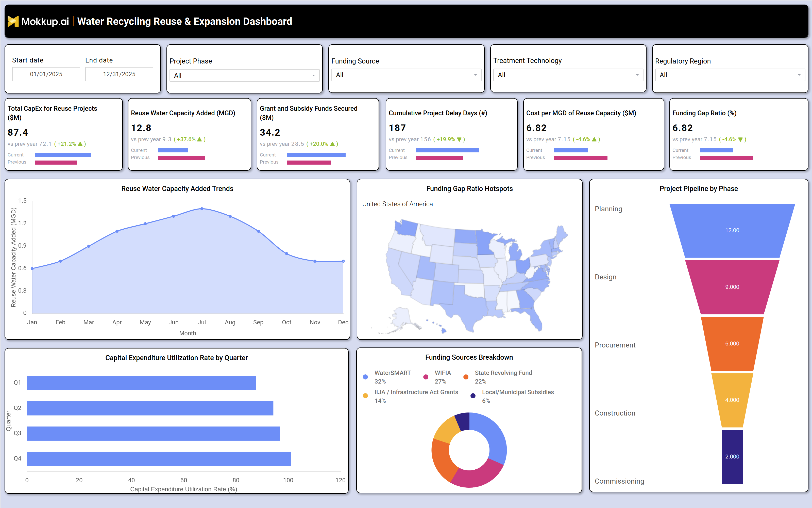The width and height of the screenshot is (812, 508).
Task: Click the 87.4 Total CapEx value
Action: (18, 132)
